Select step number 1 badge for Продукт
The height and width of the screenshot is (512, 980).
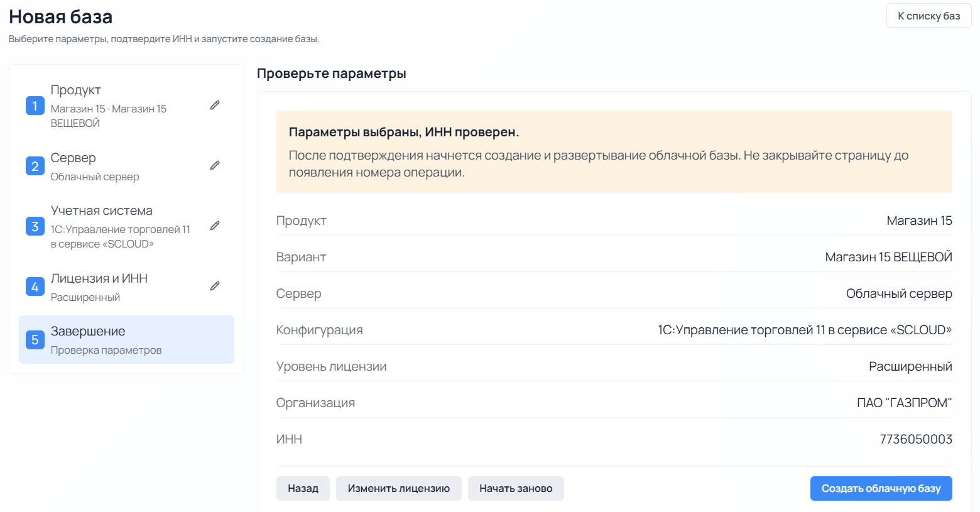[35, 106]
